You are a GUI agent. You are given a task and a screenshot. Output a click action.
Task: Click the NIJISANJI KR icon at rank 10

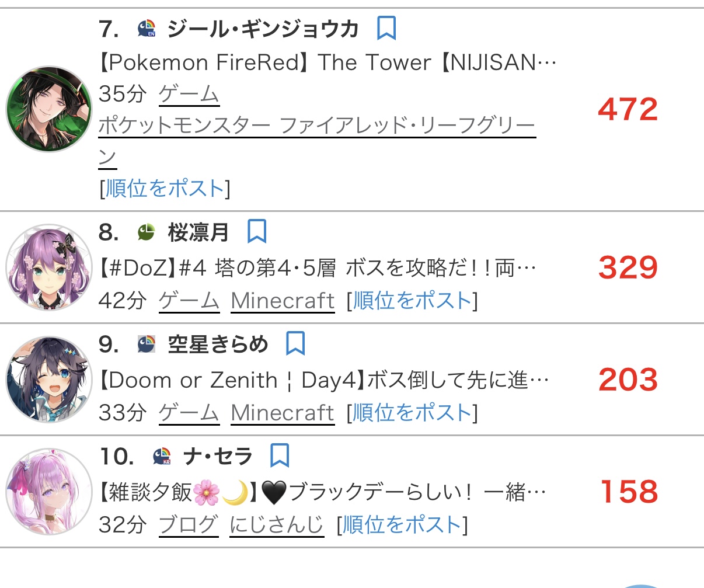pos(162,456)
